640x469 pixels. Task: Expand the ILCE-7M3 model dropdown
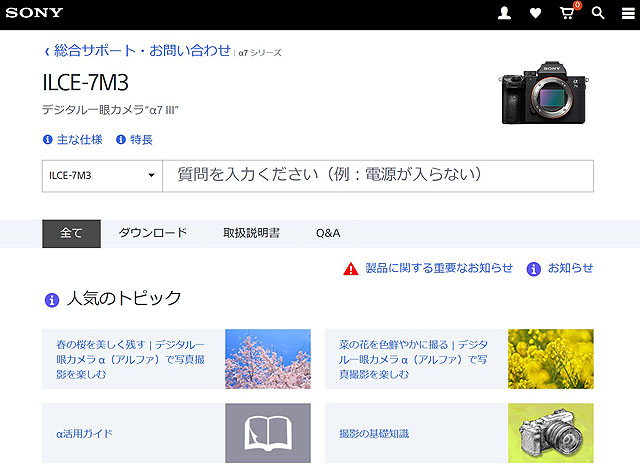tap(101, 175)
